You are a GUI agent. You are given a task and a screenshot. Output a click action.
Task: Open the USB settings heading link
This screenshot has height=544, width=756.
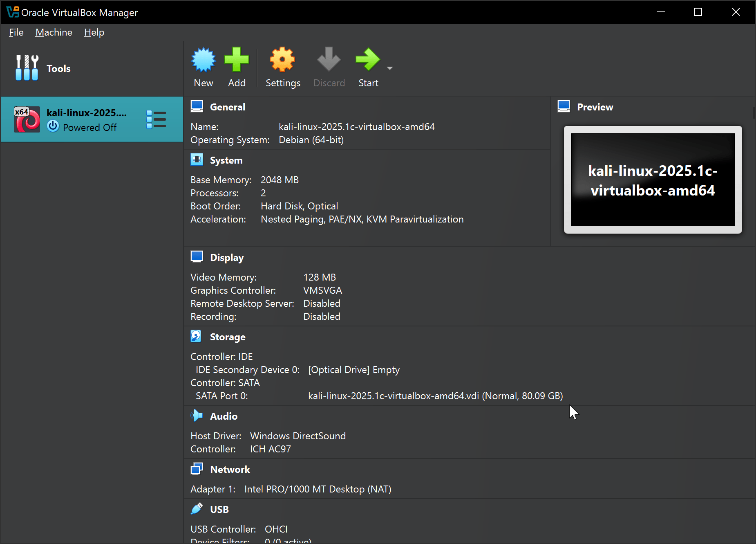coord(219,510)
